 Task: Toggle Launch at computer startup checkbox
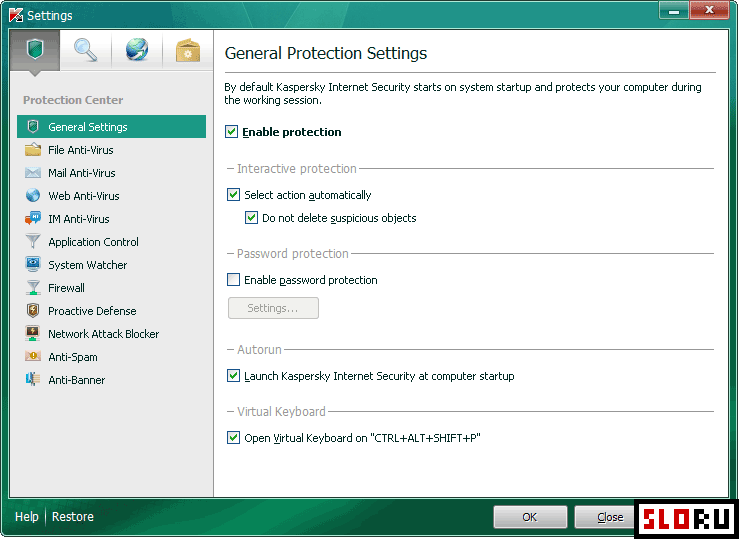[233, 376]
